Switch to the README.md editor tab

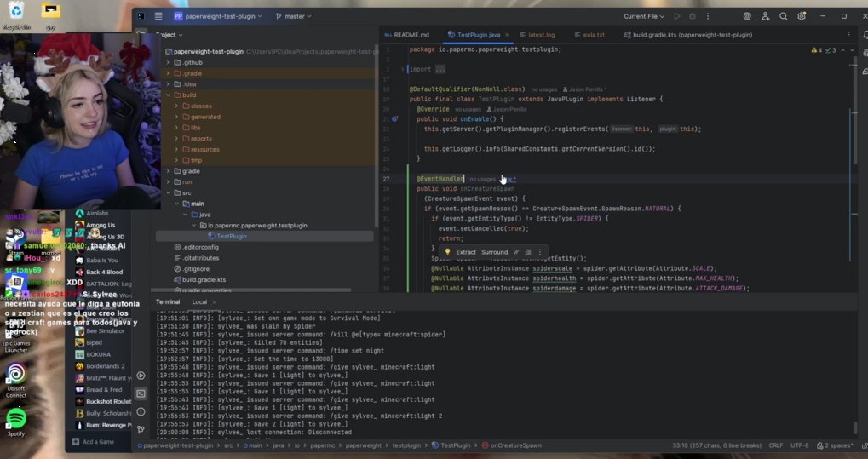click(407, 35)
